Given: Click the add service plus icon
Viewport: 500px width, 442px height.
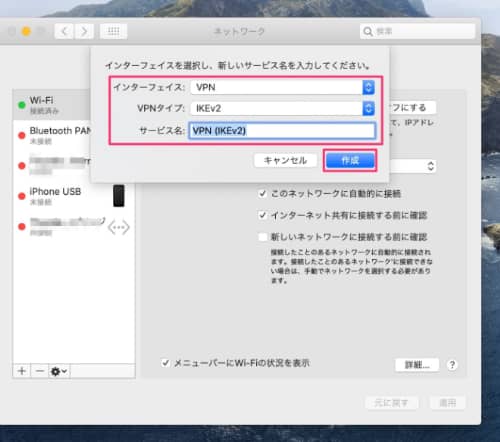Looking at the screenshot, I should pos(22,371).
